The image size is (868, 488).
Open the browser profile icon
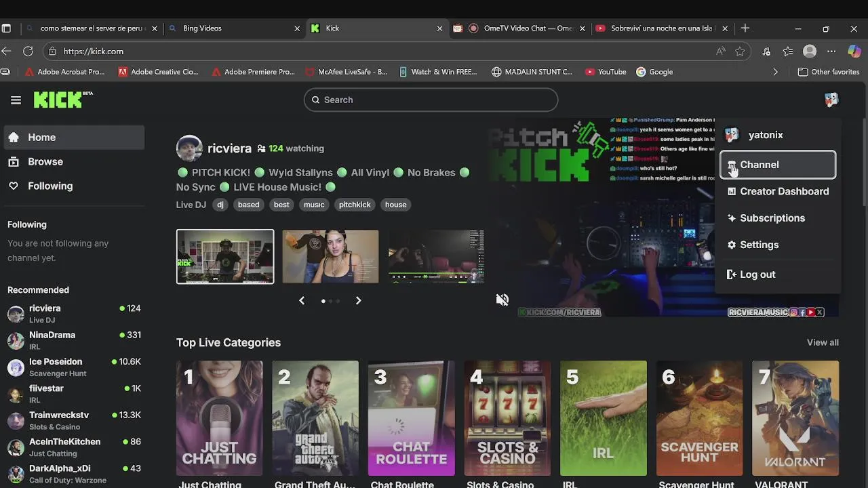coord(810,52)
